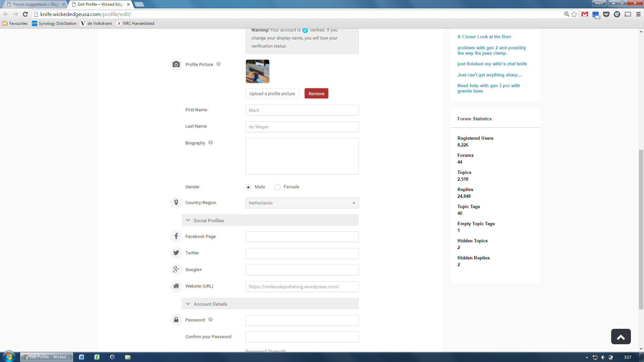Click the Twitter bird icon
Screen dimensions: 644x362
176,253
